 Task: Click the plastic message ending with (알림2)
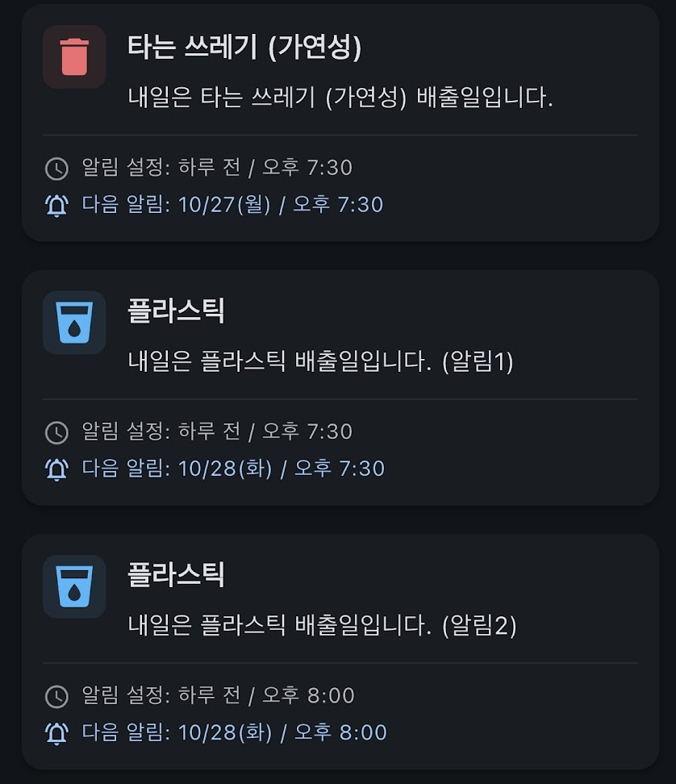[322, 625]
